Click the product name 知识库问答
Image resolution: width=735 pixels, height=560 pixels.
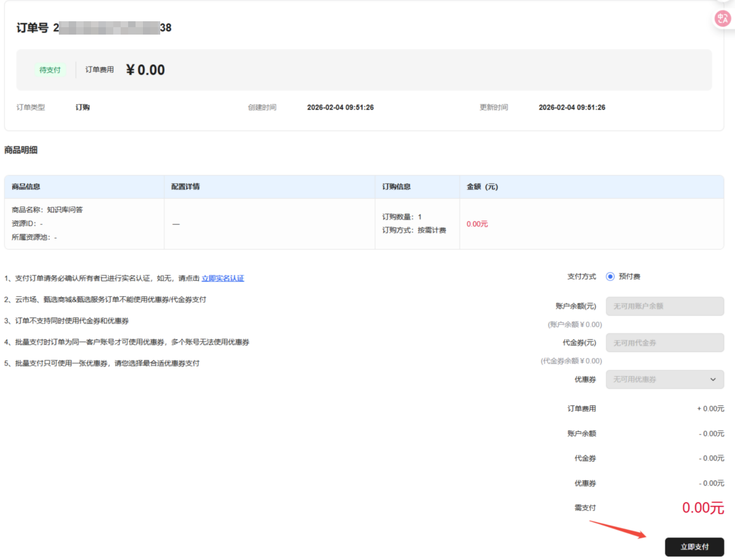pos(65,210)
